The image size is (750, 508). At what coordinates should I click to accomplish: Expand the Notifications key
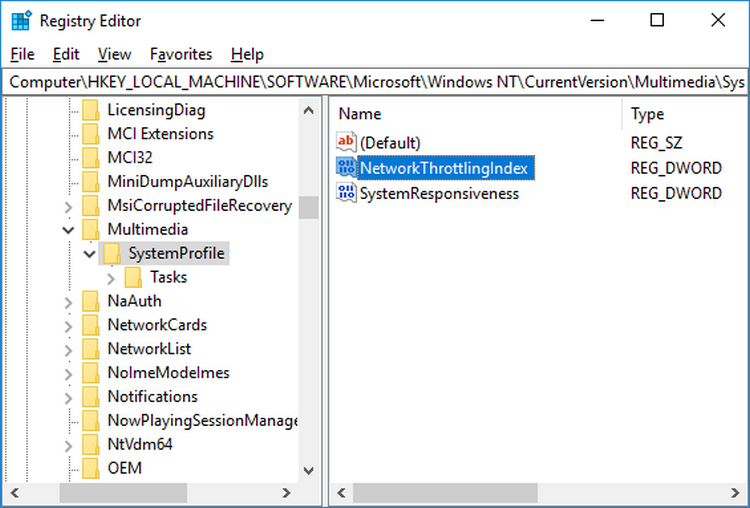click(x=68, y=398)
